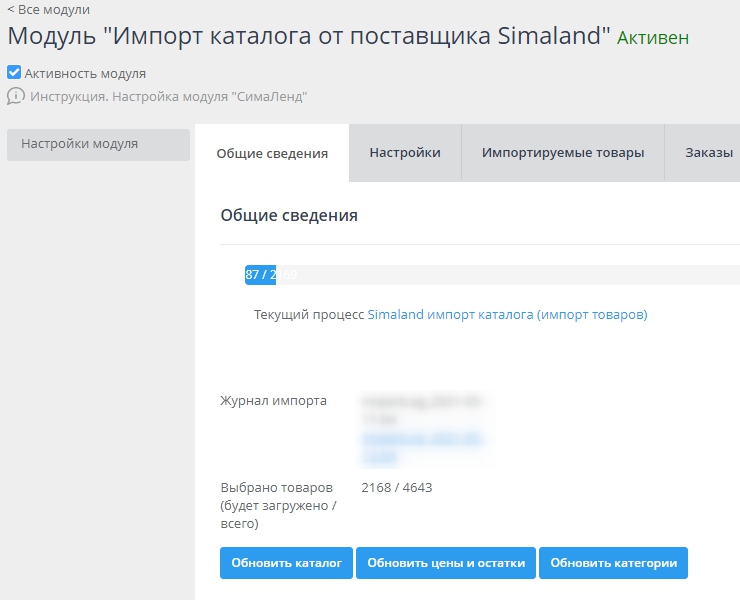This screenshot has width=740, height=600.
Task: Click the info icon beside Инструкция
Action: 15,97
